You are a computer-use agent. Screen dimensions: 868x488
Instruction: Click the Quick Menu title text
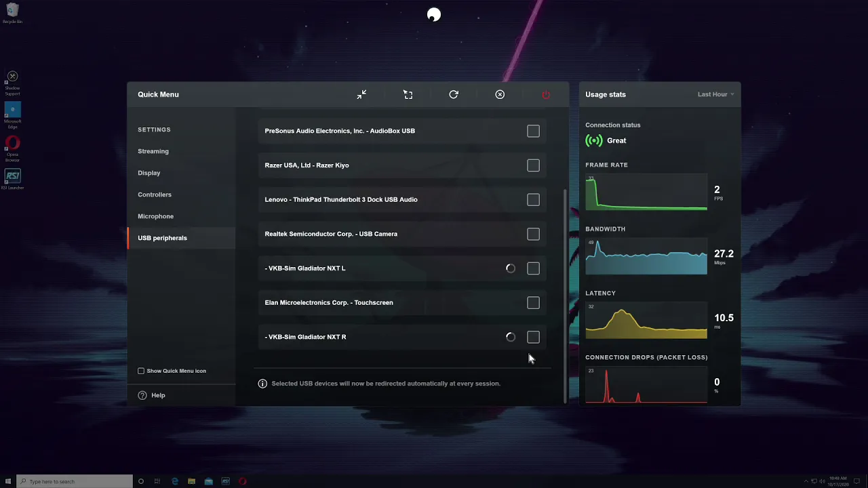[158, 94]
